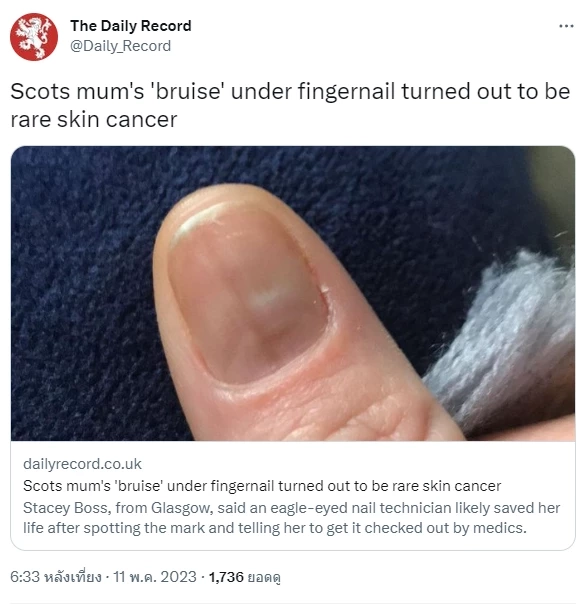587x606 pixels.
Task: View the 1,736 ยอดดู view count
Action: click(x=245, y=577)
